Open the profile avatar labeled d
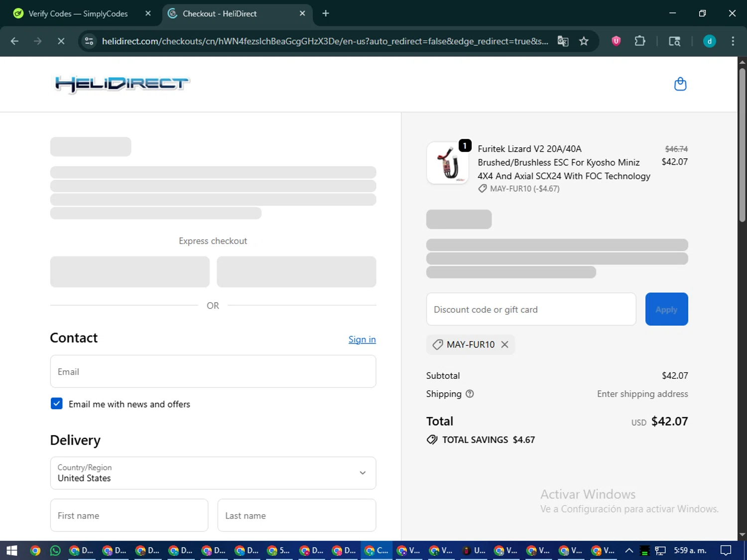747x560 pixels. coord(709,41)
